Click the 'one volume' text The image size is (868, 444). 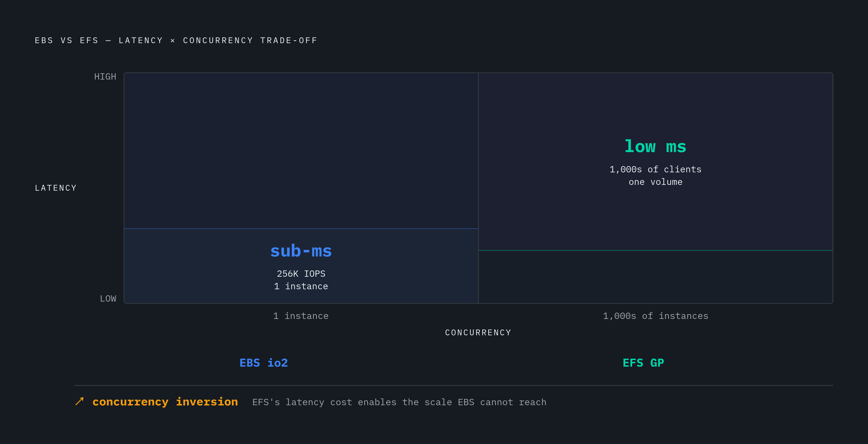pos(655,182)
